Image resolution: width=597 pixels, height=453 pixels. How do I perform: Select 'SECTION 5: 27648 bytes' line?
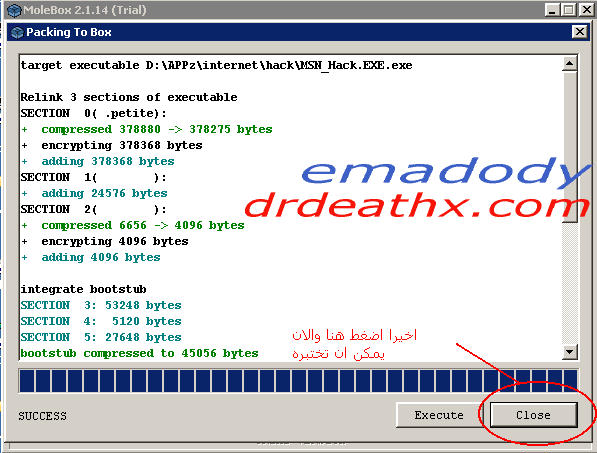pos(101,337)
